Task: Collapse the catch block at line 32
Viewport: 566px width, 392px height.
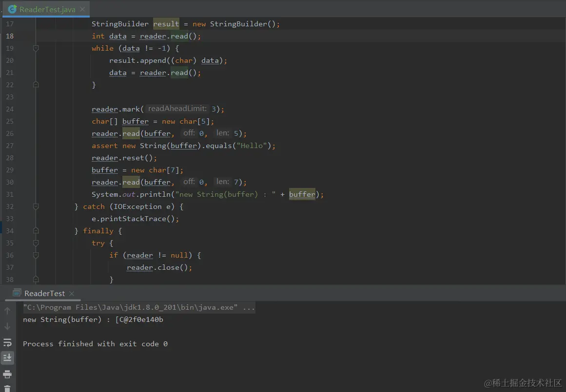Action: pos(36,206)
